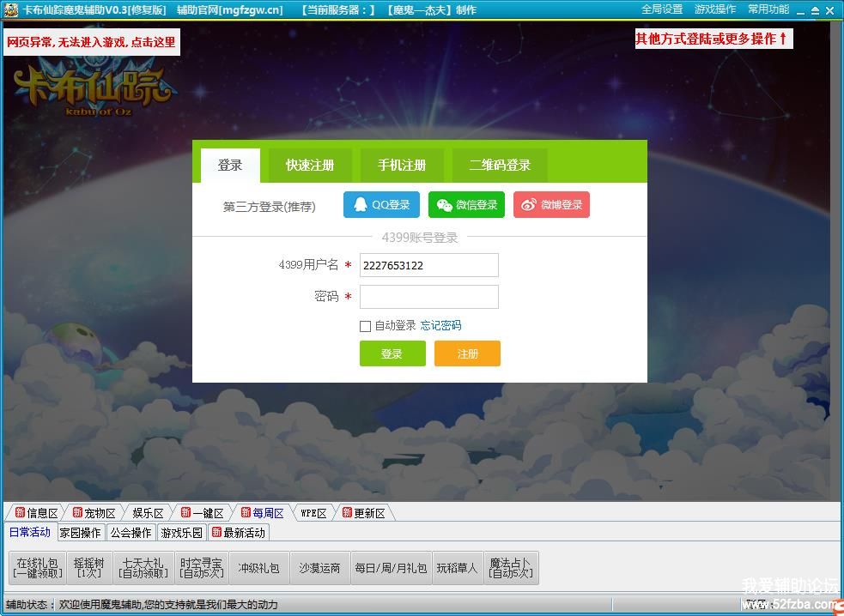
Task: Click the 微博登录 Weibo login button
Action: [x=551, y=205]
